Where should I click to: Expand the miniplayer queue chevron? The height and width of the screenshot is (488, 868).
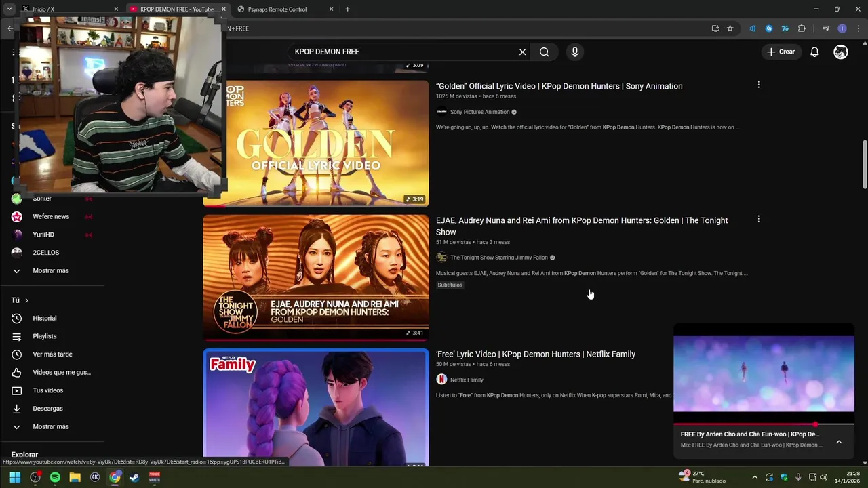tap(839, 442)
